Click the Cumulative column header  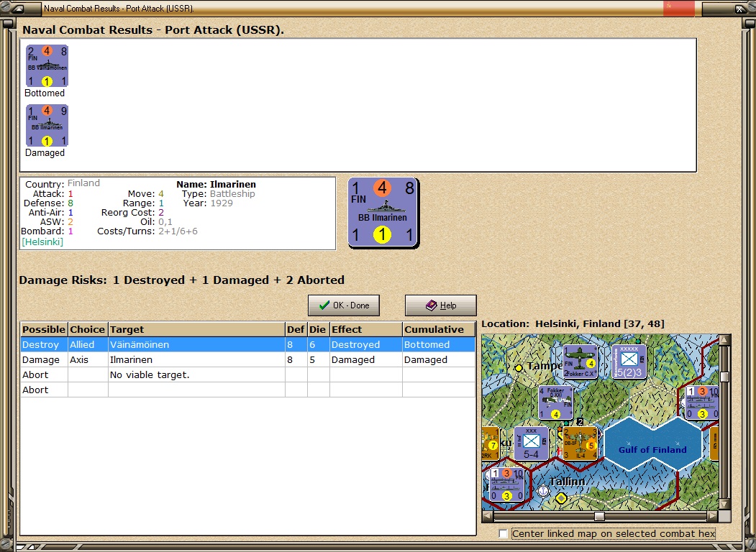tap(439, 329)
